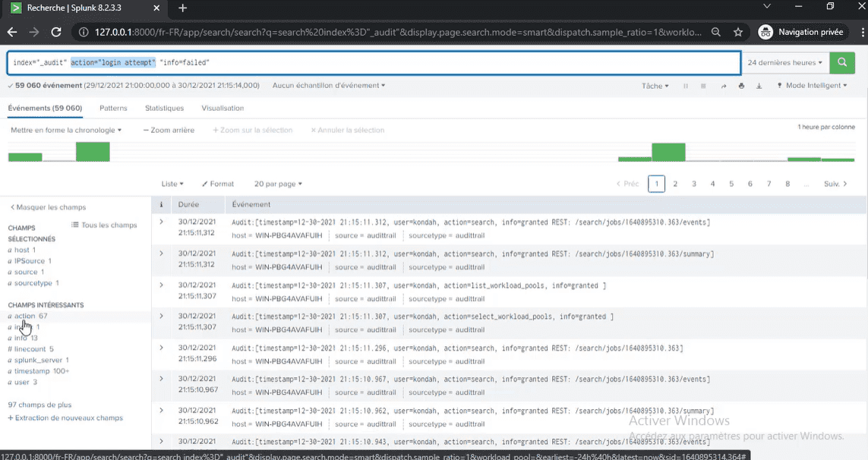Open the linecount field
Image resolution: width=868 pixels, height=460 pixels.
pyautogui.click(x=30, y=348)
